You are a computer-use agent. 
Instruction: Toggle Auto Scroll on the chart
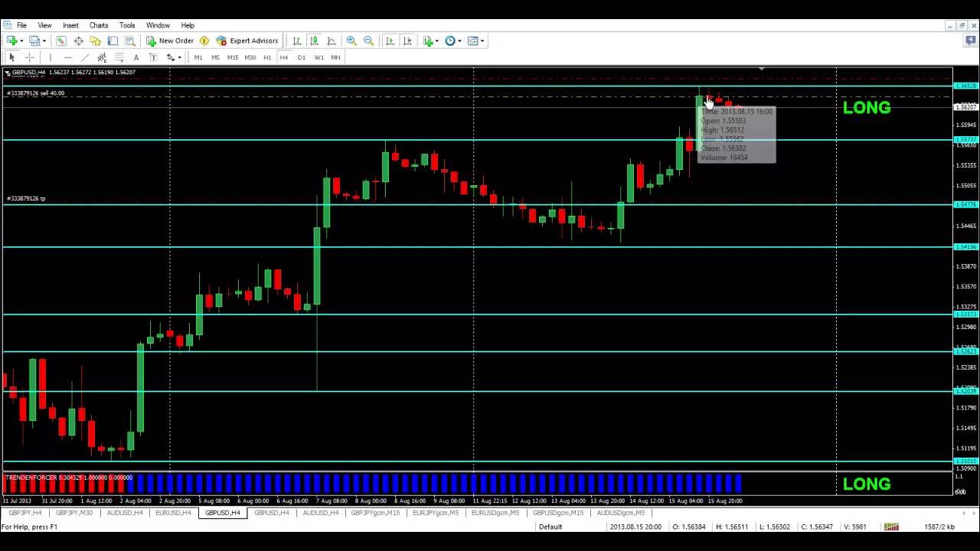[x=390, y=41]
